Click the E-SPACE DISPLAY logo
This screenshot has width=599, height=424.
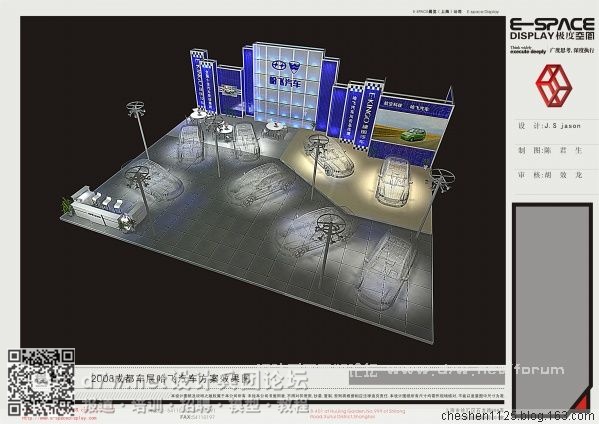tap(552, 29)
